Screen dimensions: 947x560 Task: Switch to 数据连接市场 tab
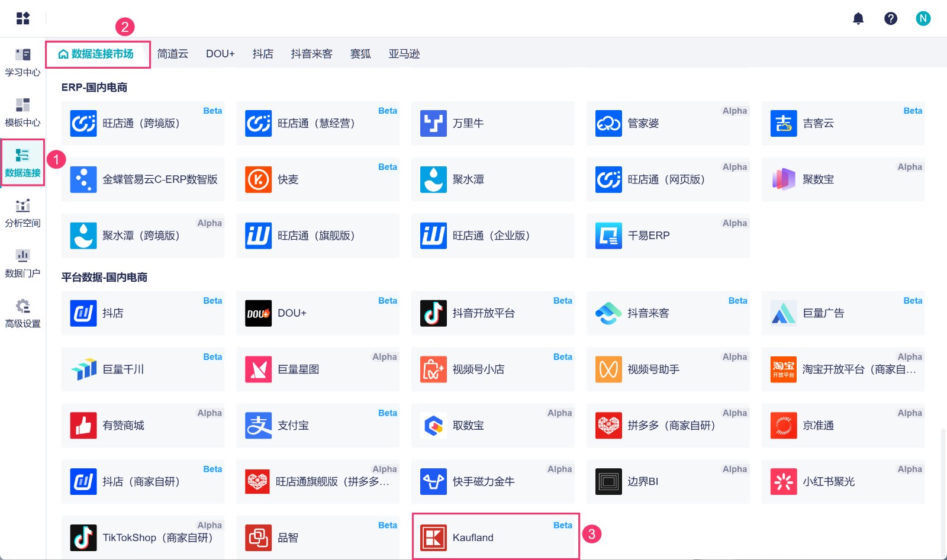tap(98, 54)
